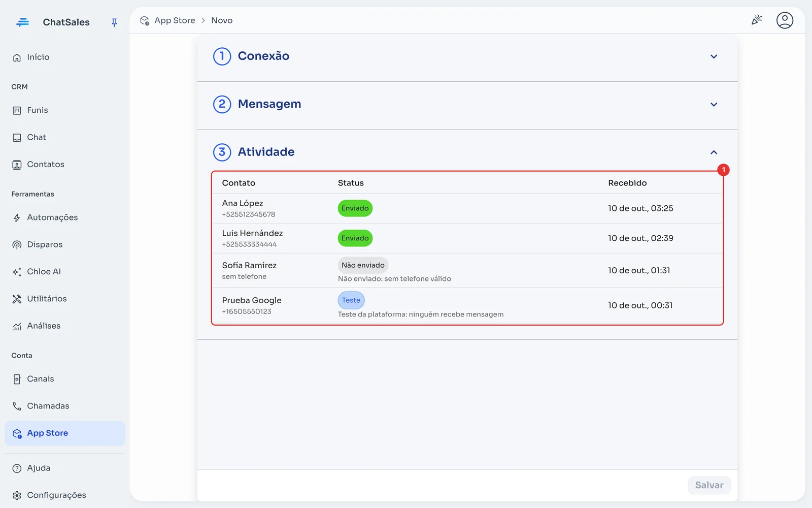
Task: Click Prueba Google contact name
Action: (x=252, y=300)
